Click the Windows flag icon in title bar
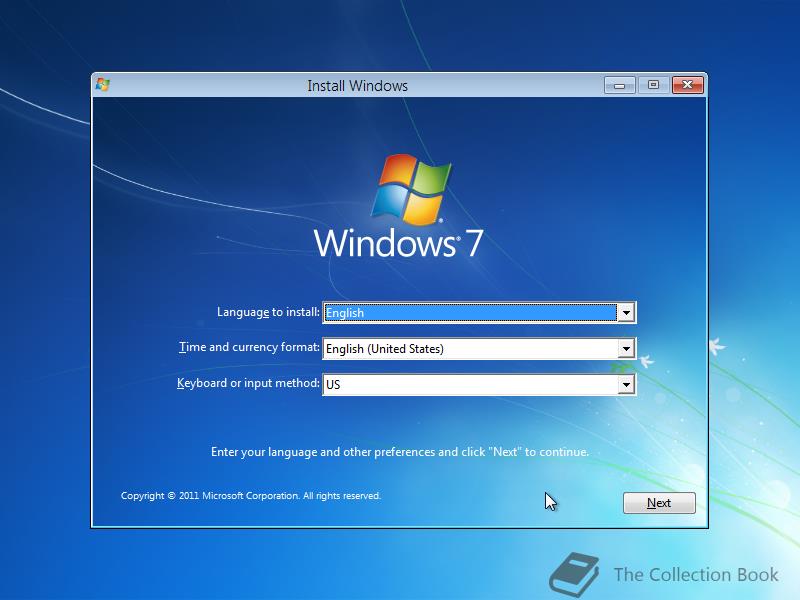 [103, 85]
